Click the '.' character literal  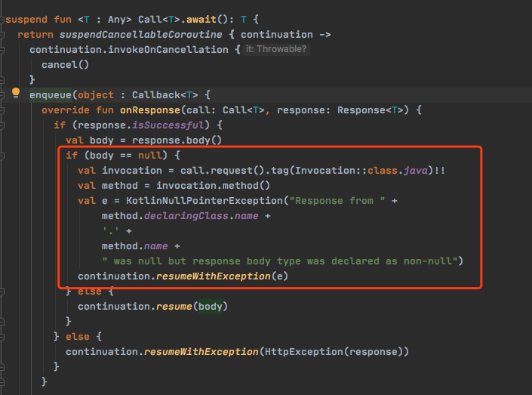(111, 231)
